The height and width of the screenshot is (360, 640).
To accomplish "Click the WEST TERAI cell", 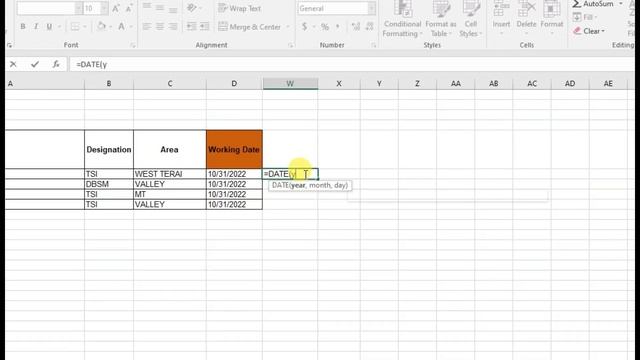I will (170, 174).
